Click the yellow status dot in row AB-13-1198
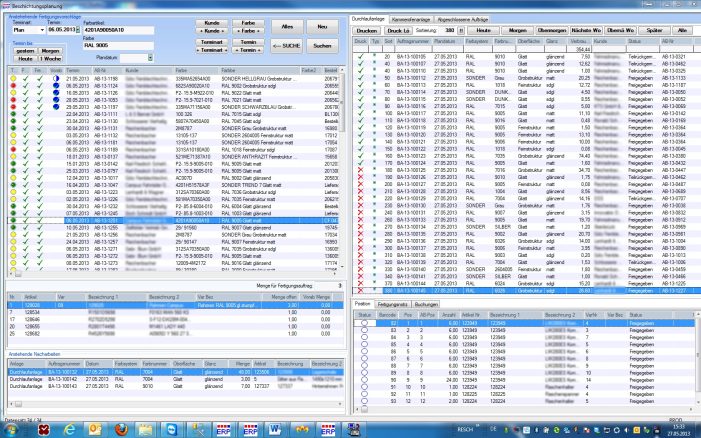The height and width of the screenshot is (438, 701). tap(13, 79)
